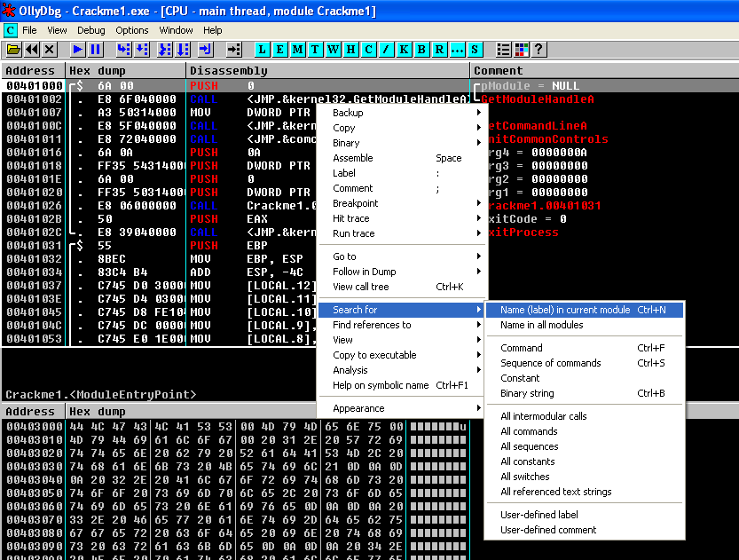Viewport: 739px width, 560px height.
Task: Click the Step over toolbar icon
Action: point(142,50)
